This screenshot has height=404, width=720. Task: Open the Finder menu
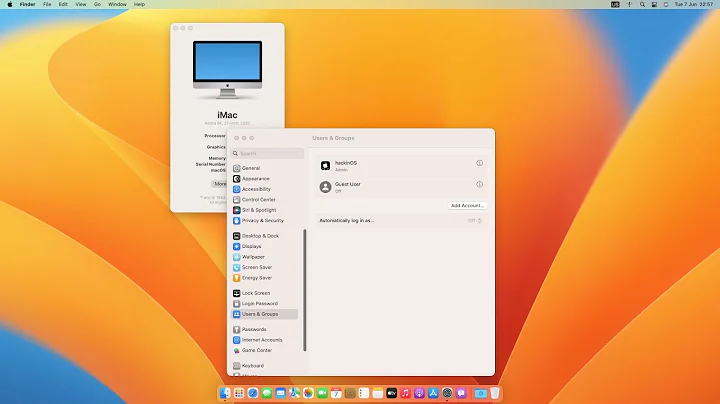click(28, 4)
